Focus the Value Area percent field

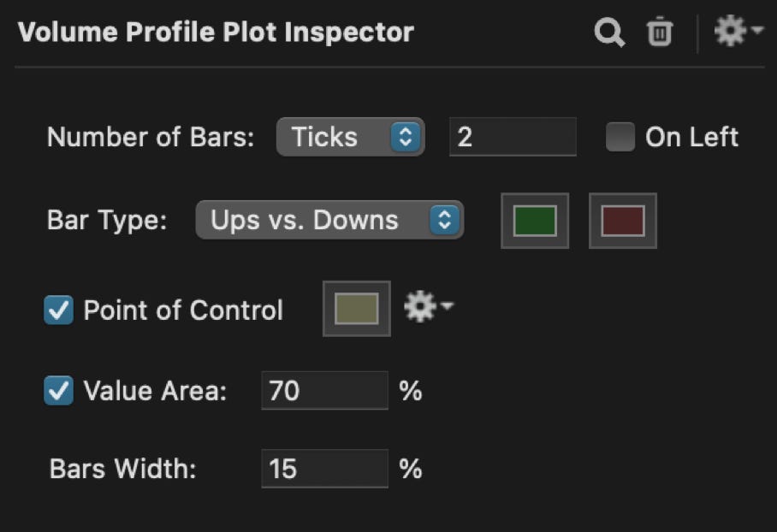324,391
